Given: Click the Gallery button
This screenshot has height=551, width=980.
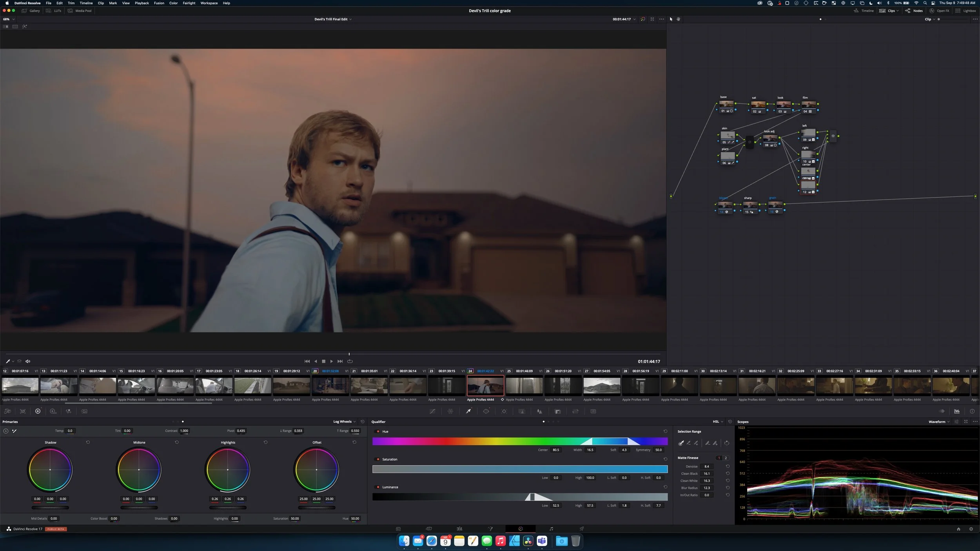Looking at the screenshot, I should (31, 11).
